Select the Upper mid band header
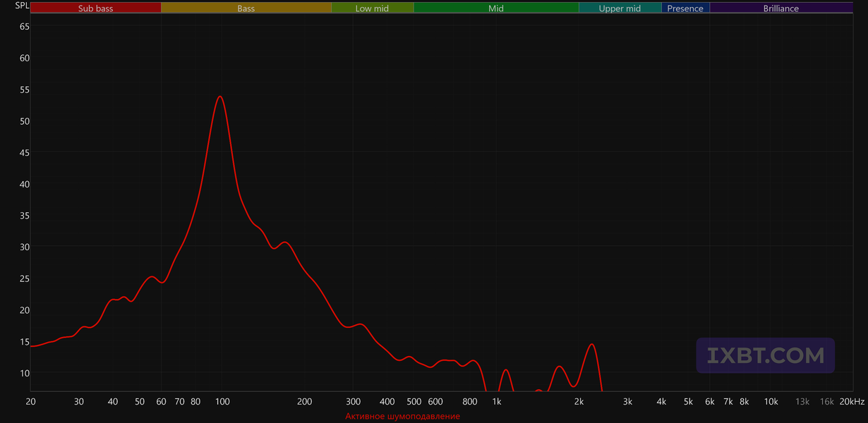This screenshot has height=423, width=868. [x=620, y=8]
